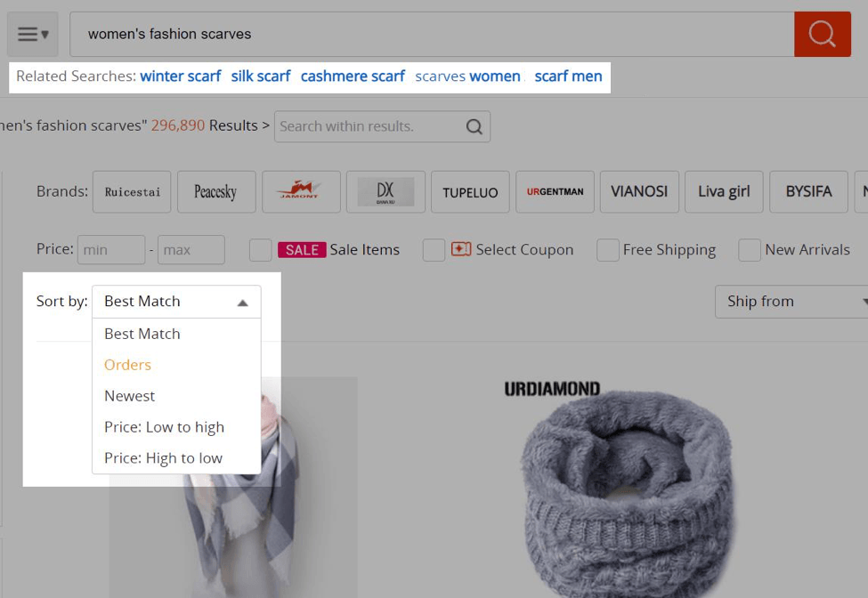Filter by the Ruicestai brand
This screenshot has width=868, height=598.
(132, 191)
